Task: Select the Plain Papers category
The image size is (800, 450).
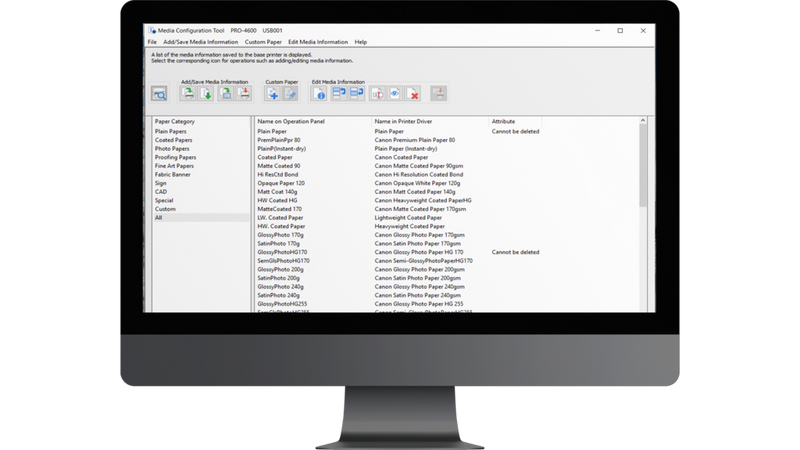Action: pyautogui.click(x=170, y=131)
